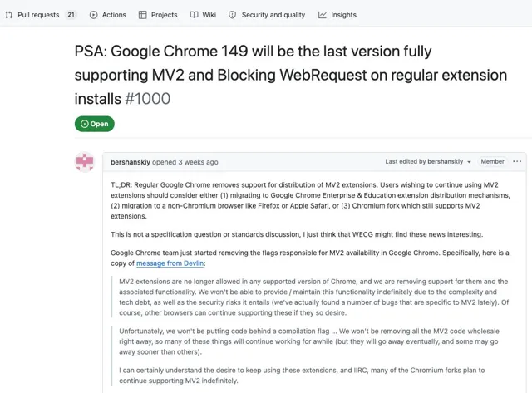Follow the 'message from Devlin' link
The height and width of the screenshot is (393, 532).
tap(170, 263)
